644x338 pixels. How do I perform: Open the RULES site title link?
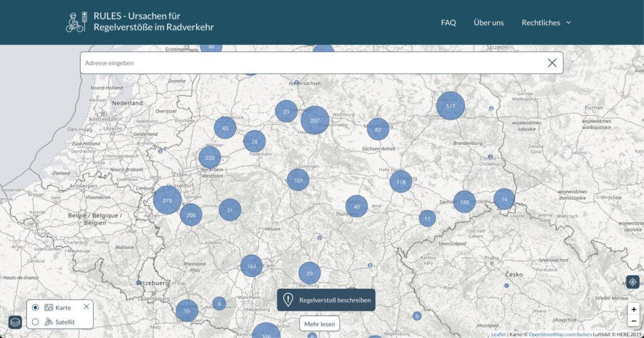click(153, 22)
